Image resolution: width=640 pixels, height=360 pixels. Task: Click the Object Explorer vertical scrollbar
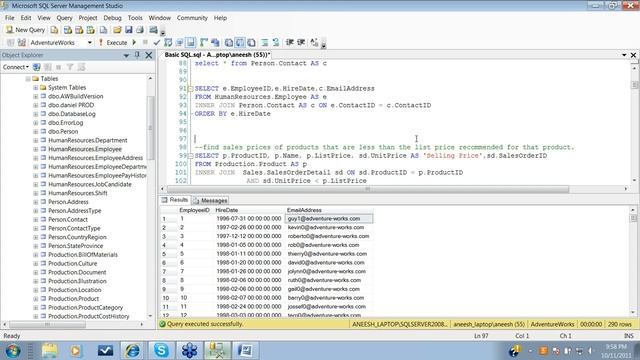150,129
